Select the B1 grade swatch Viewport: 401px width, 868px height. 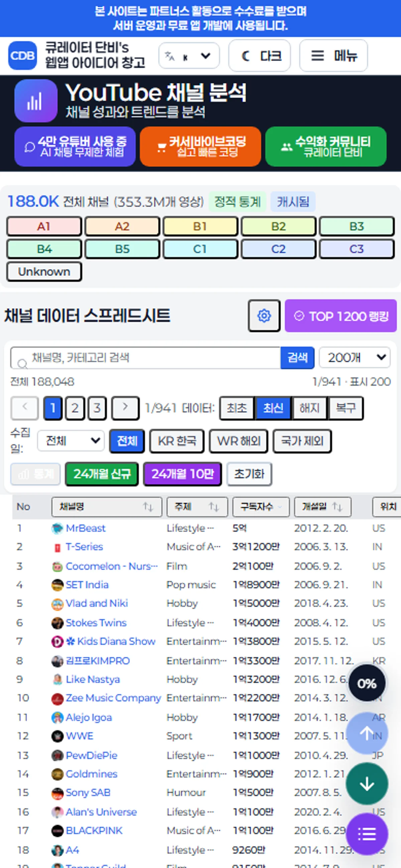point(200,226)
